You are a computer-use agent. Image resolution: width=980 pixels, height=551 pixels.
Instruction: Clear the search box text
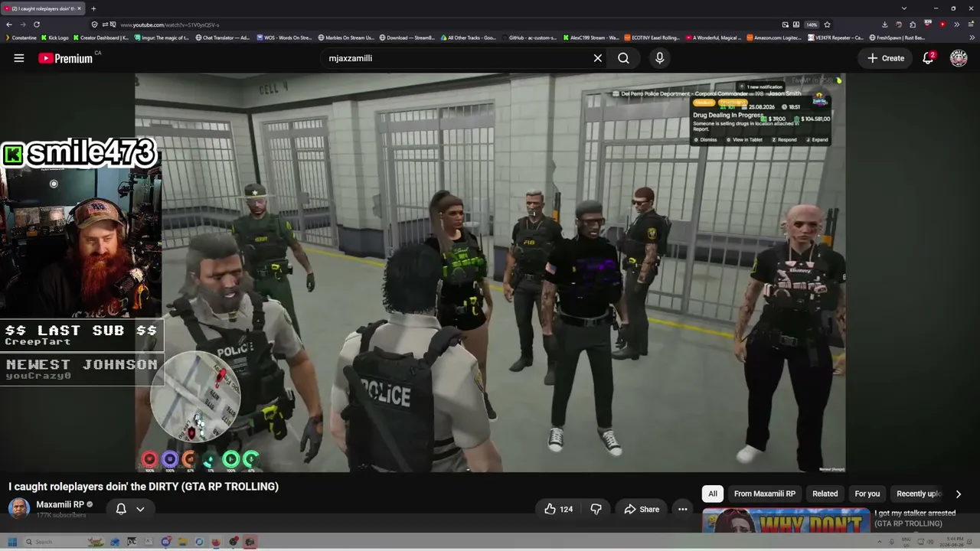pos(598,58)
